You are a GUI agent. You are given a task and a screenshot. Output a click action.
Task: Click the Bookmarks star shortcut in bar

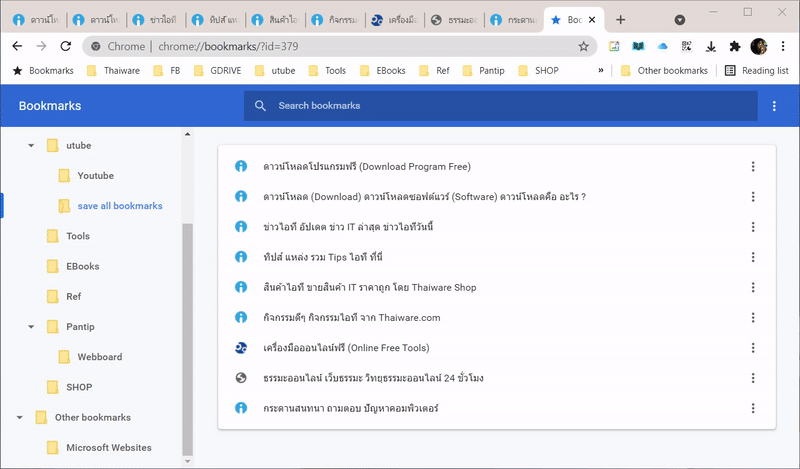pyautogui.click(x=43, y=70)
